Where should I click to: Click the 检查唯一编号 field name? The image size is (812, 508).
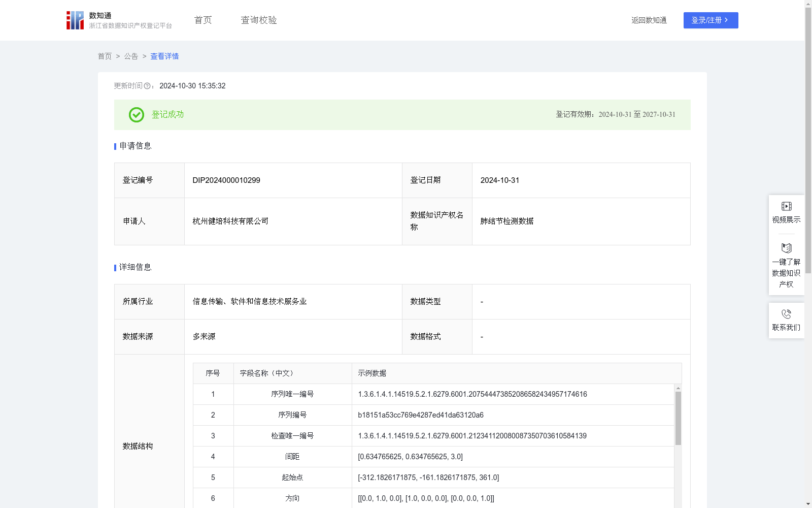coord(292,436)
